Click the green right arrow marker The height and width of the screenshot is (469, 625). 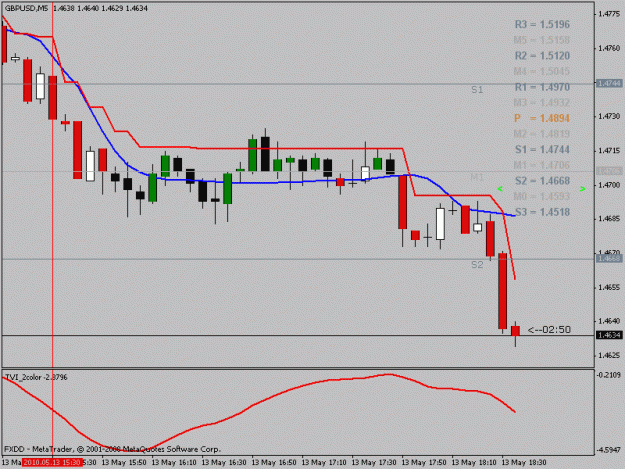(x=582, y=188)
